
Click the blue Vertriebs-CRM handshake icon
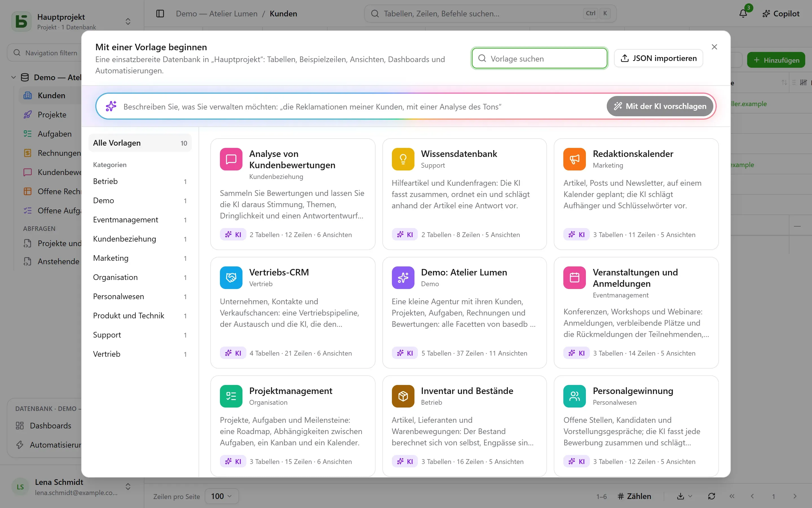coord(231,277)
